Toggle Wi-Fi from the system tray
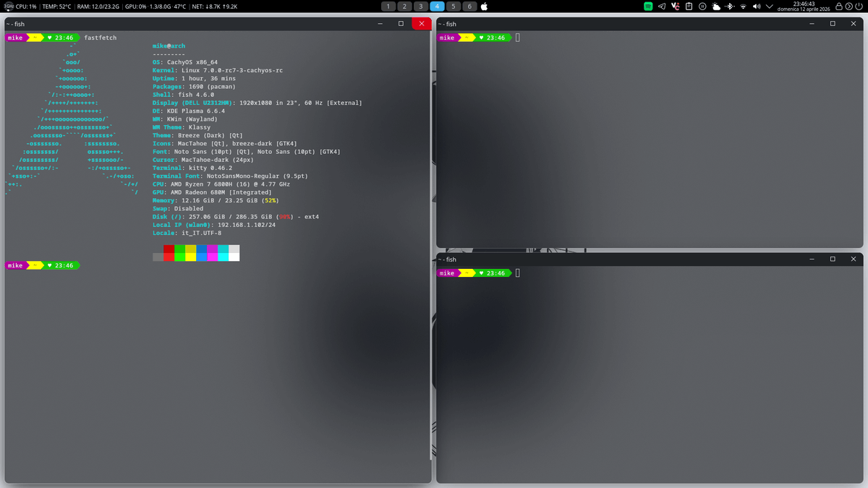 [x=743, y=7]
